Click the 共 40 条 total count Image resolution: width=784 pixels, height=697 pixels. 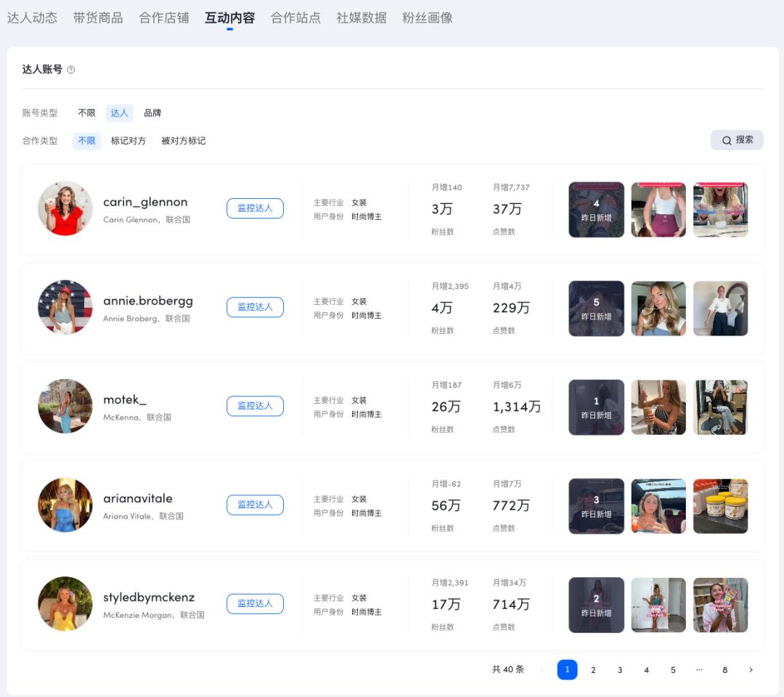click(x=508, y=669)
